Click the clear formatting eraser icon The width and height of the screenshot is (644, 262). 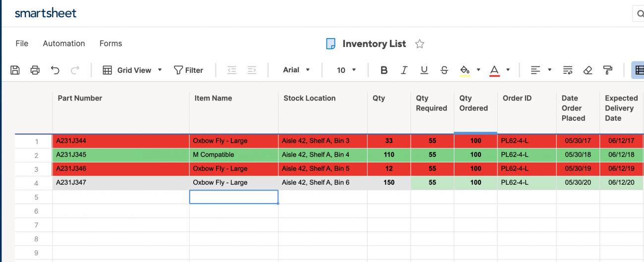tap(588, 70)
